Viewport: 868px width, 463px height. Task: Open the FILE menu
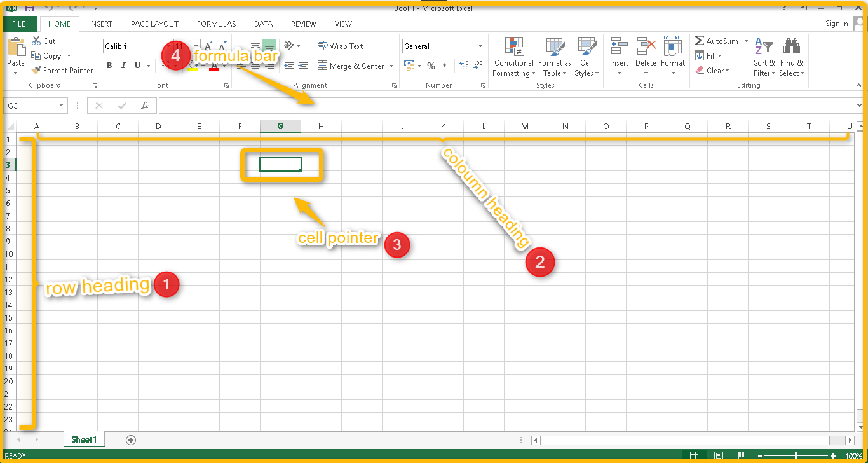[20, 24]
